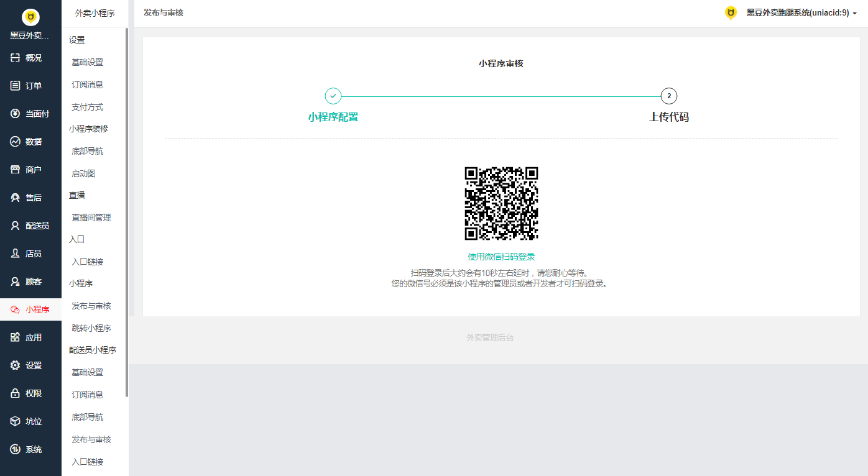Open 基础设置 under 配送员小程序

click(x=88, y=372)
